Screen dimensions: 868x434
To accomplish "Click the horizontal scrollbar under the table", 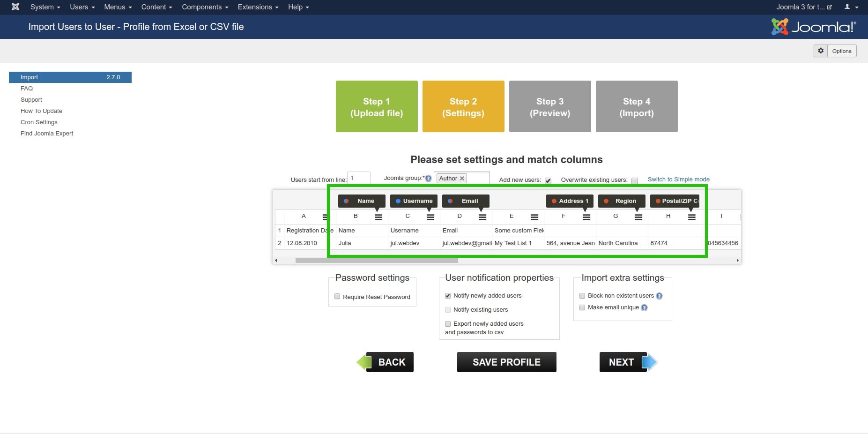I will [x=376, y=260].
